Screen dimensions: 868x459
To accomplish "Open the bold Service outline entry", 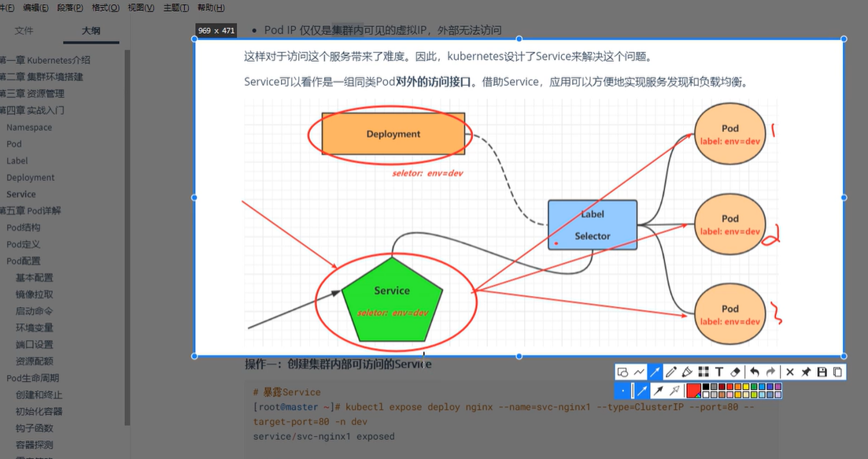I will coord(21,194).
